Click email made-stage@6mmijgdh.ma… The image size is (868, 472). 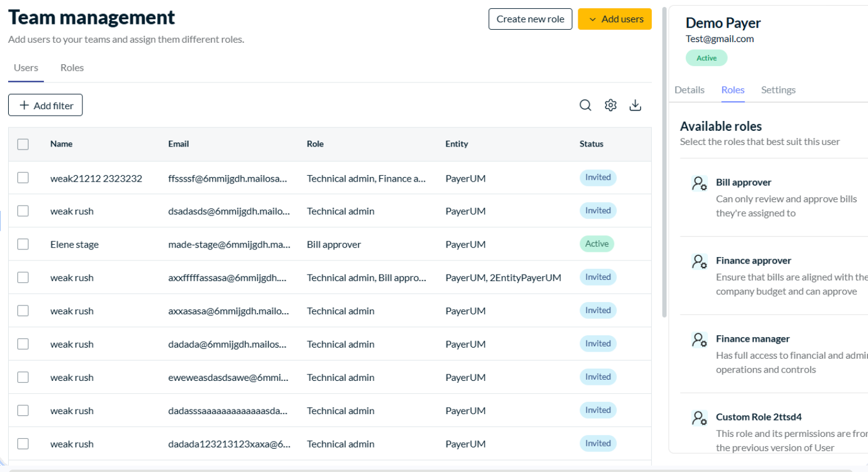[230, 245]
